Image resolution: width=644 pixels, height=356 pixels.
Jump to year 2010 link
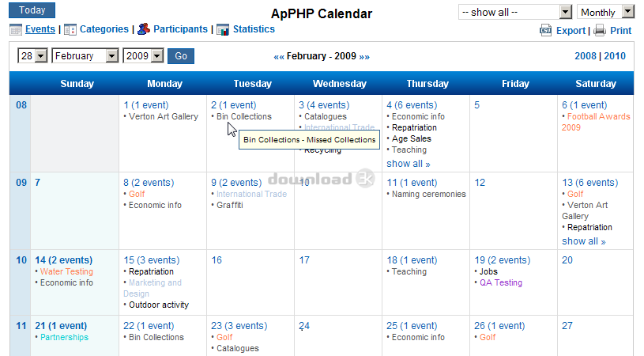click(x=615, y=56)
